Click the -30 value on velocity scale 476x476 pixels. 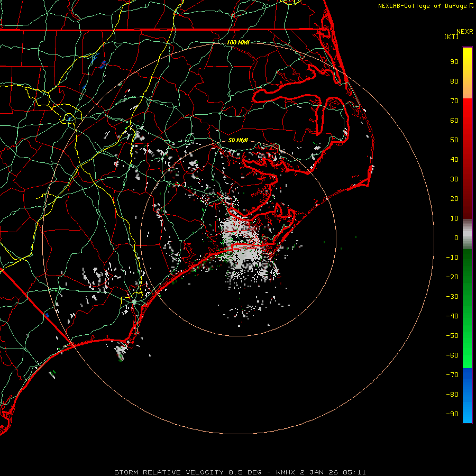tap(452, 297)
